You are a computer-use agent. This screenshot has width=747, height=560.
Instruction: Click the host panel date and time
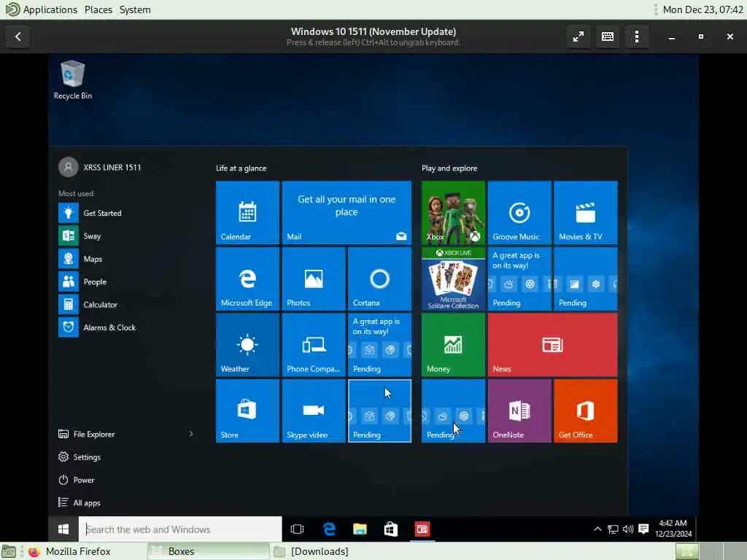coord(703,9)
